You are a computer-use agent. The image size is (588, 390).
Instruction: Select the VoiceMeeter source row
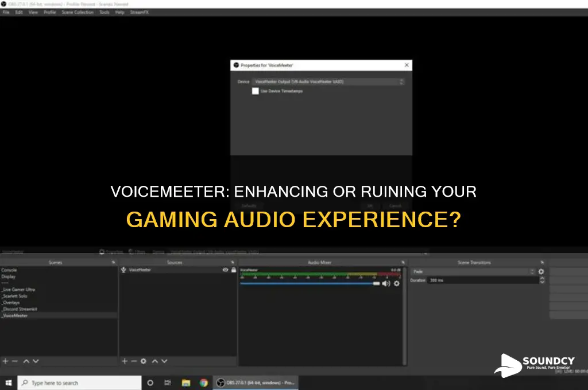(179, 270)
